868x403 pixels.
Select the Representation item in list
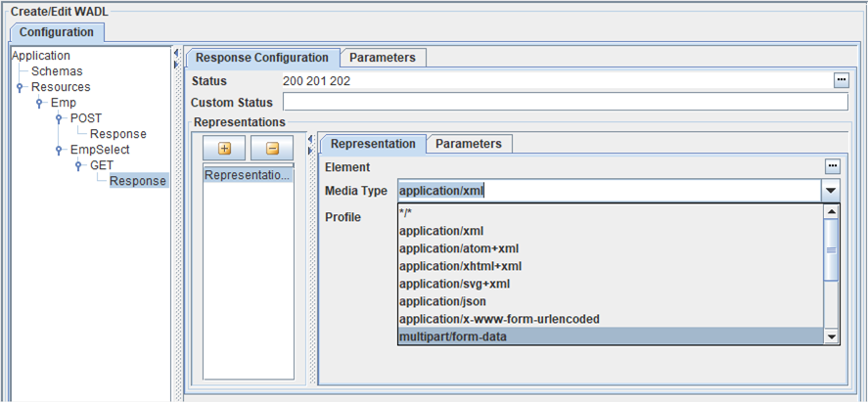click(248, 175)
